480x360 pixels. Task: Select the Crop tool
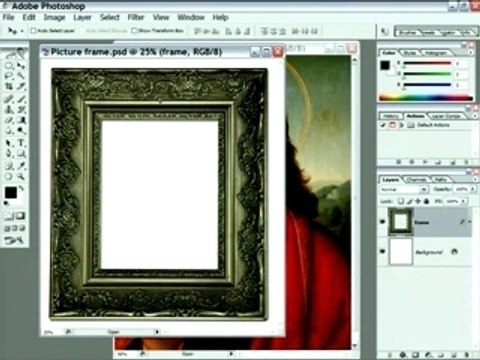click(9, 87)
